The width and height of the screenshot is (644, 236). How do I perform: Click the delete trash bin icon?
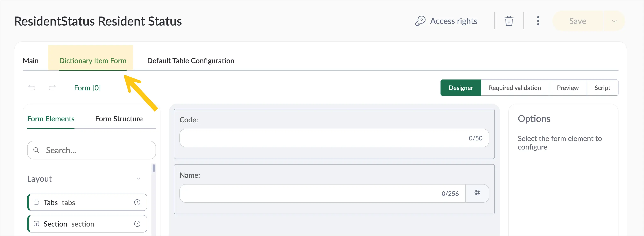pyautogui.click(x=509, y=21)
